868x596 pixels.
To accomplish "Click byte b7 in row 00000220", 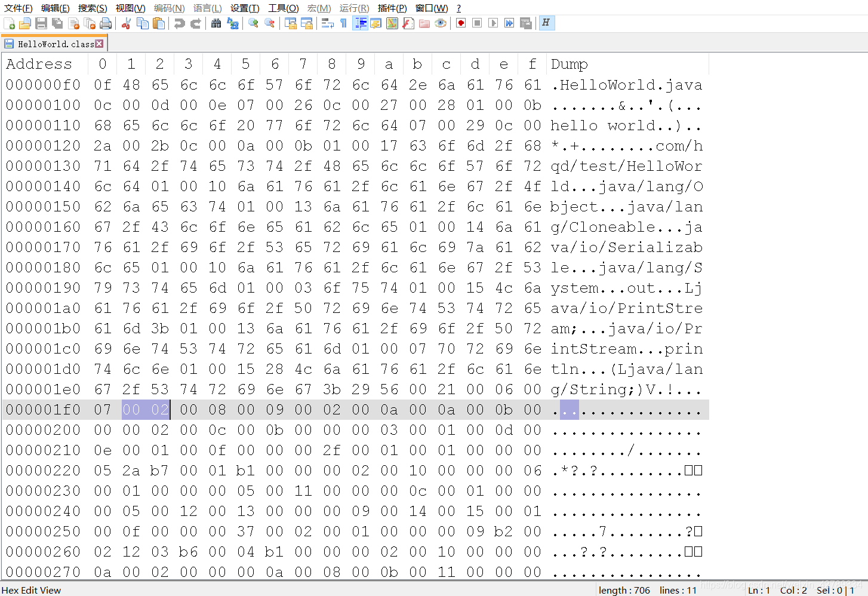I will point(159,471).
